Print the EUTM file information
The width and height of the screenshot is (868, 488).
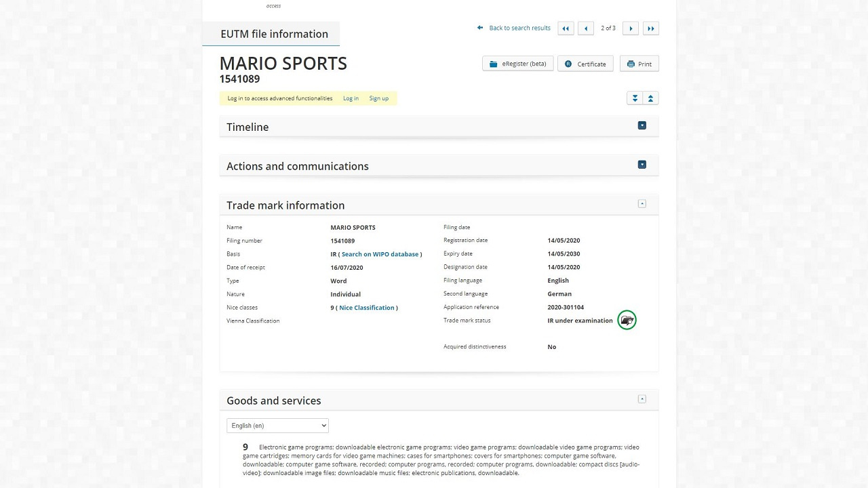(639, 64)
